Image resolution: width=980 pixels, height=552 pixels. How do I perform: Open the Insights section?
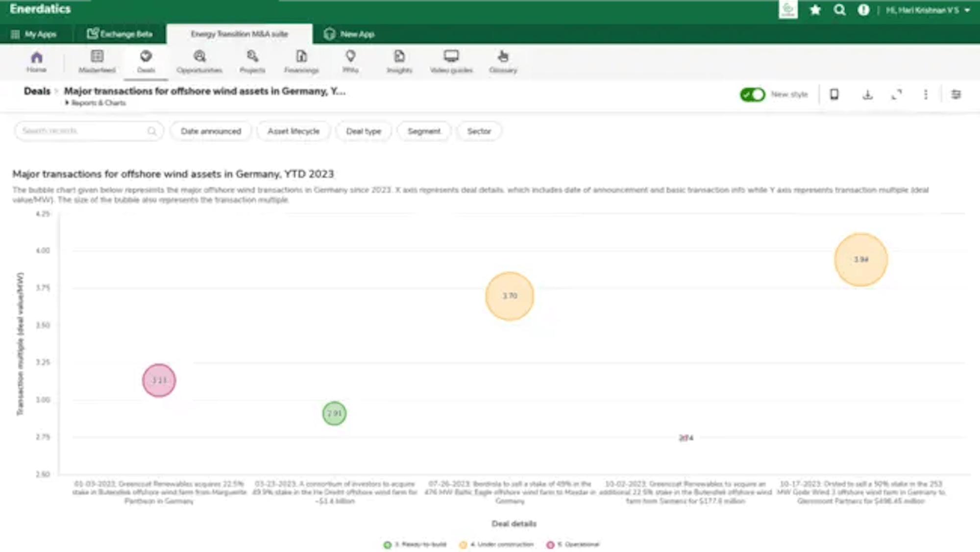399,62
